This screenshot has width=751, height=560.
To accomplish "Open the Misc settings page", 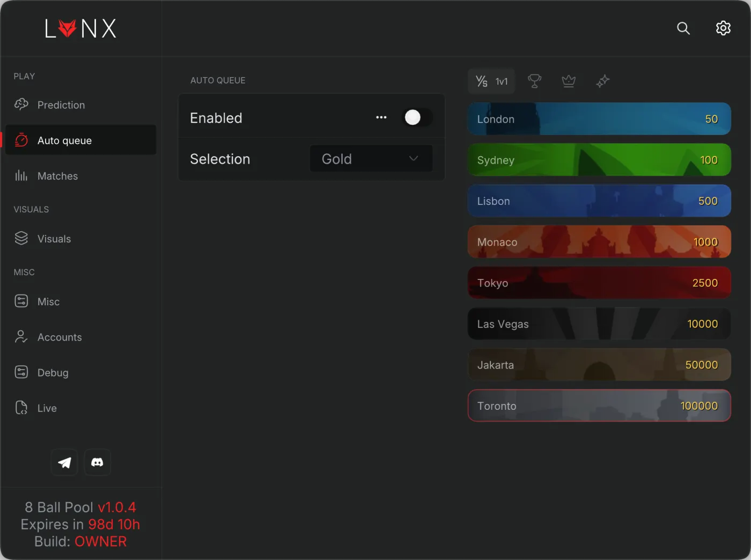I will click(x=80, y=301).
